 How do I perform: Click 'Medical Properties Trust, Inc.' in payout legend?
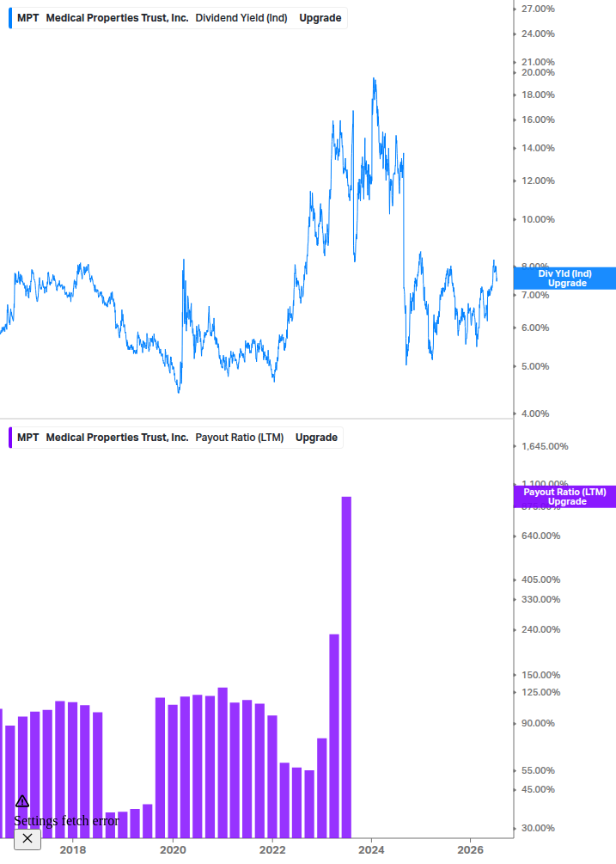117,438
